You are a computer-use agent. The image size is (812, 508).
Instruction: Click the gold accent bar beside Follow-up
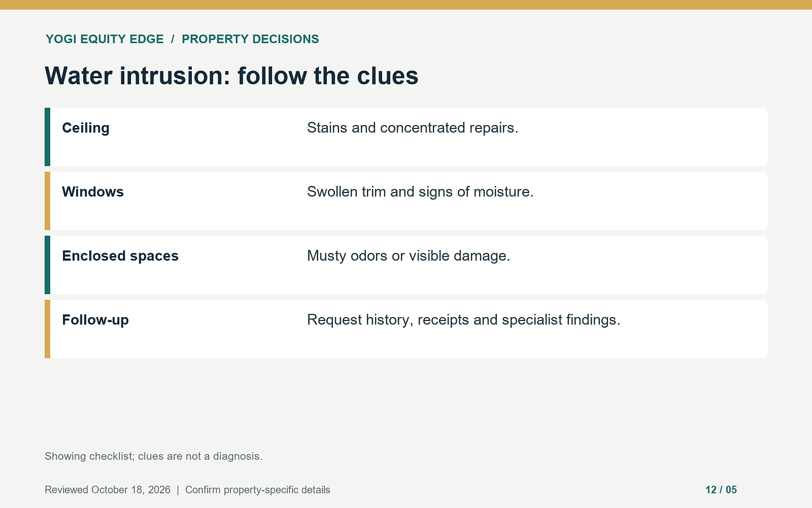coord(47,329)
